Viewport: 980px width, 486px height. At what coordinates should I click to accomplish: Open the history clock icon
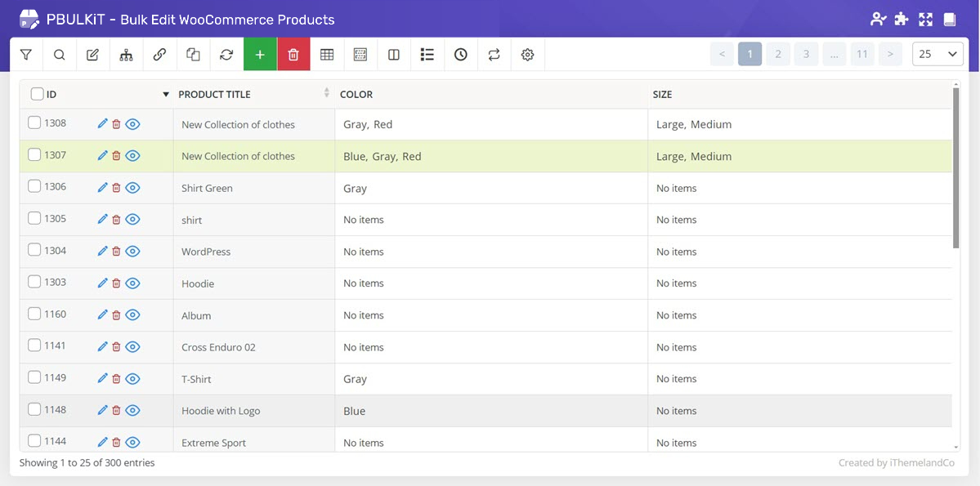pyautogui.click(x=461, y=55)
